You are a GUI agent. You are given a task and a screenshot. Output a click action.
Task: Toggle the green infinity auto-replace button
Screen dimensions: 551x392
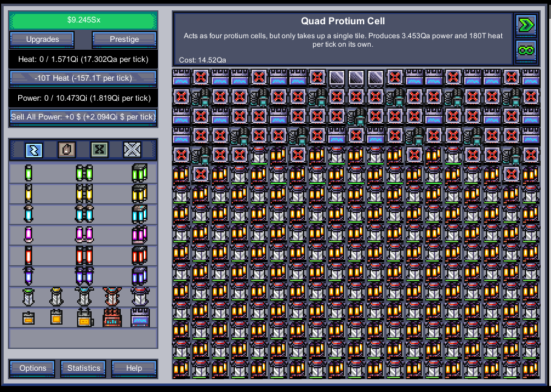point(526,50)
